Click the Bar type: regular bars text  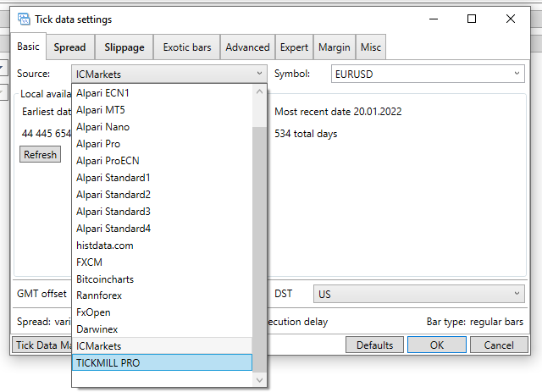point(475,322)
